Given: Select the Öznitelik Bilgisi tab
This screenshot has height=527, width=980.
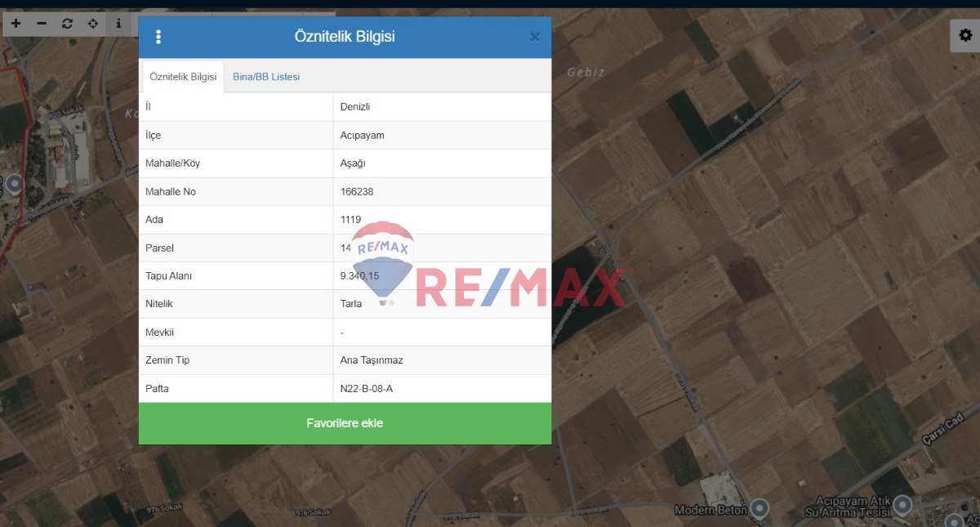Looking at the screenshot, I should [183, 77].
